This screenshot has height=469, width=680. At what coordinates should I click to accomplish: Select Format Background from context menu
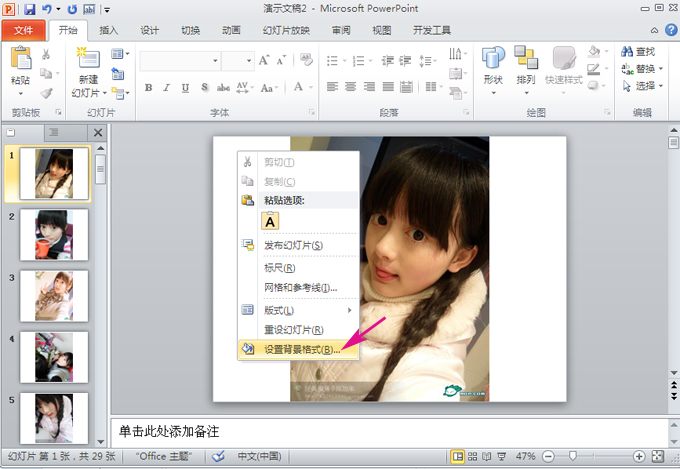(301, 350)
